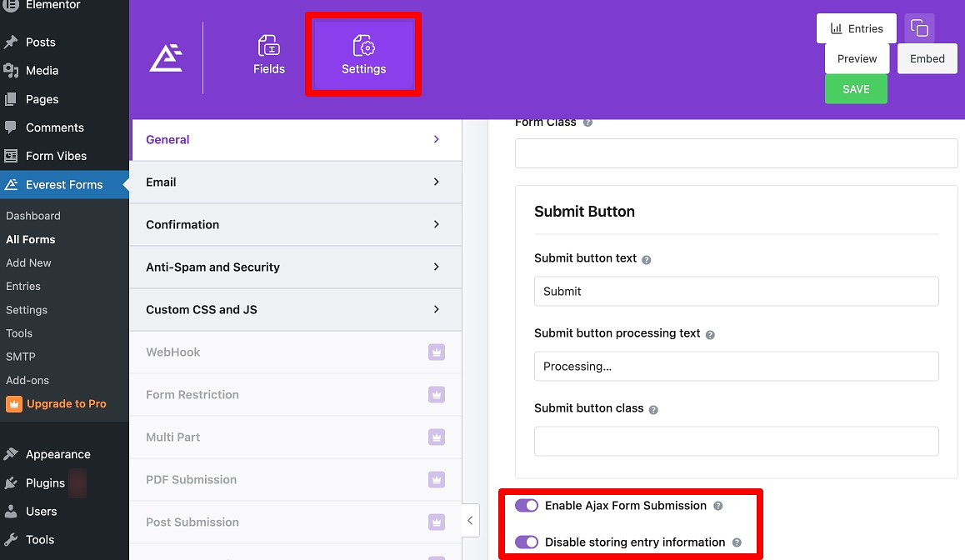
Task: Click the pro lock icon on WebHook
Action: click(436, 352)
